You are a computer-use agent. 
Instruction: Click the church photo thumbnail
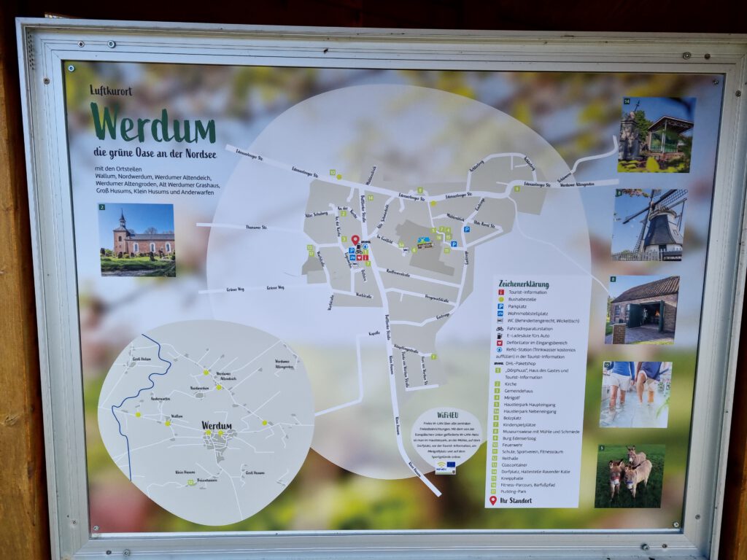tap(137, 240)
